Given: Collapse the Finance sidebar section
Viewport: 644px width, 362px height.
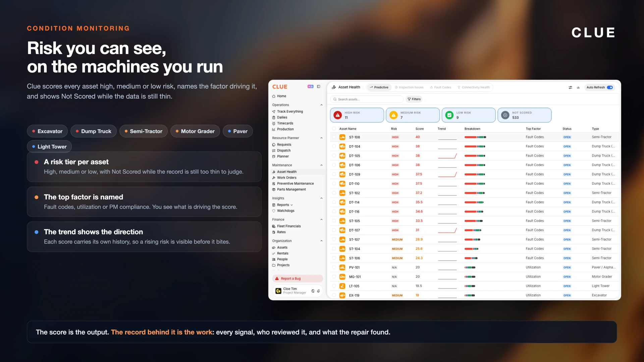Looking at the screenshot, I should 321,220.
